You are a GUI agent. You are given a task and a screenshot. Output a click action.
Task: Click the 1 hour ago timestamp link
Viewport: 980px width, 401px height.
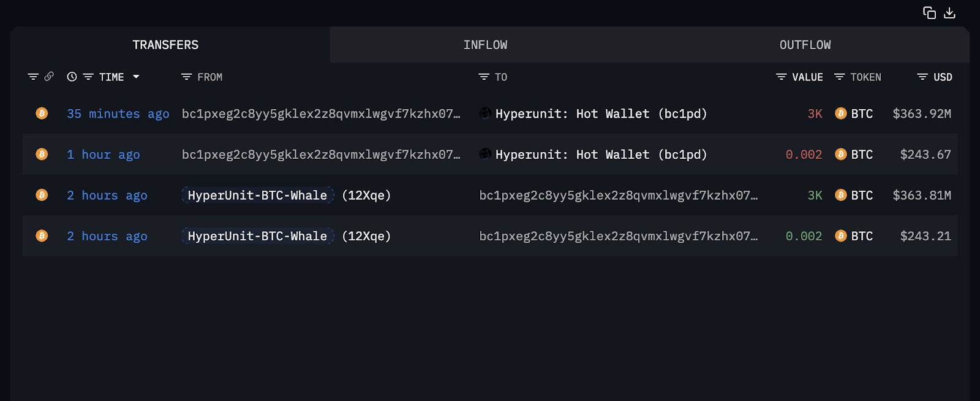tap(103, 155)
